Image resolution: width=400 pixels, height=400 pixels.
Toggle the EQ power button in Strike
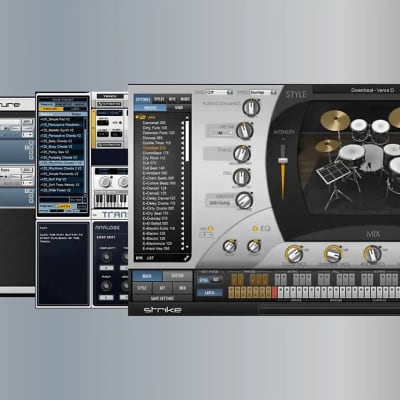pos(255,229)
